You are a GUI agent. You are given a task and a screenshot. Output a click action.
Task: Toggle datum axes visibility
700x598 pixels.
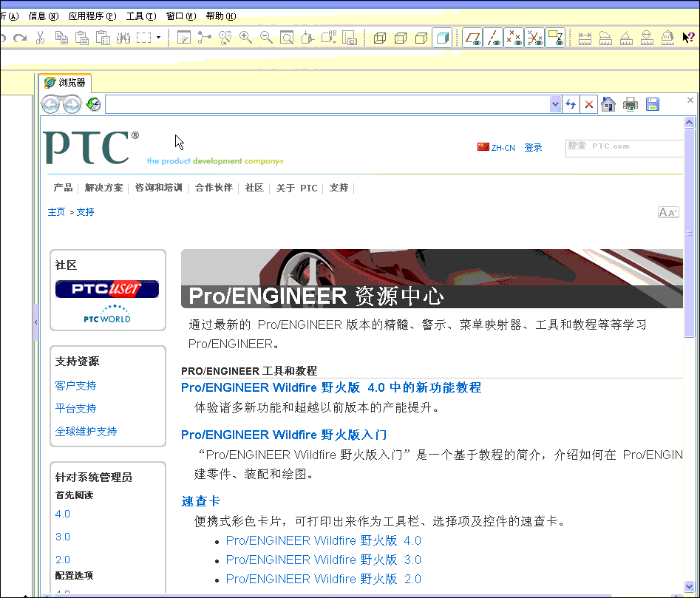493,38
